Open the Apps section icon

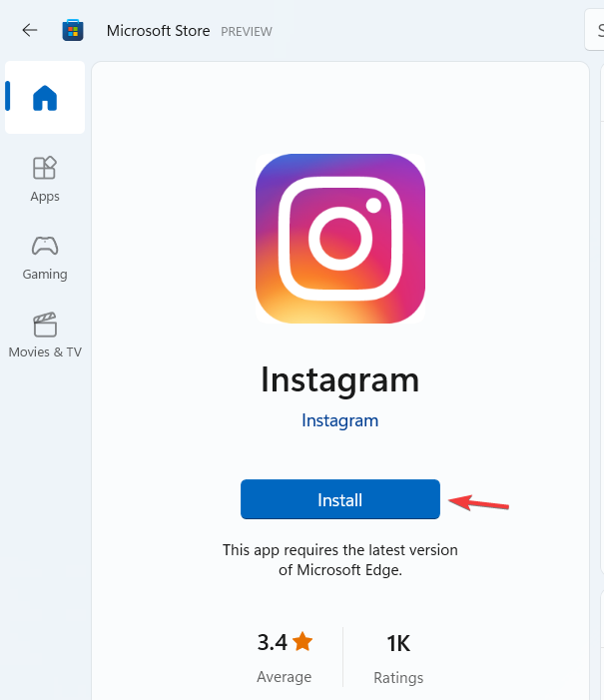(x=45, y=168)
